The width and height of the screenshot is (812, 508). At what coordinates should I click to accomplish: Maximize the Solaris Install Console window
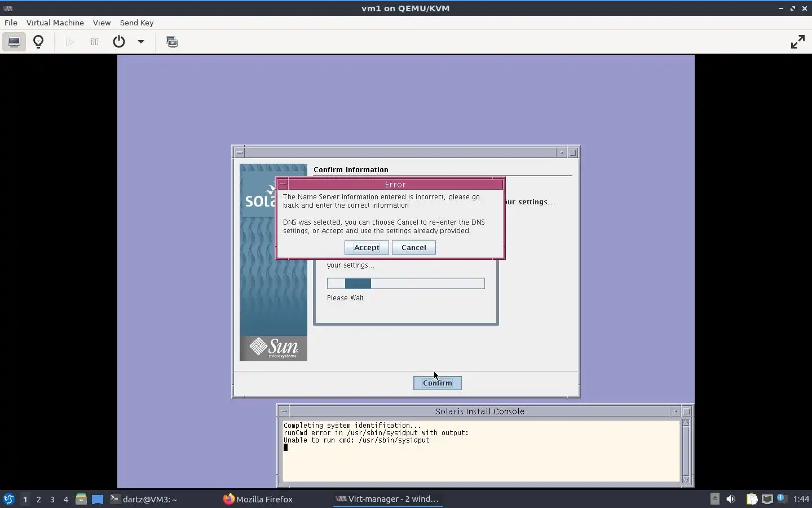point(687,411)
